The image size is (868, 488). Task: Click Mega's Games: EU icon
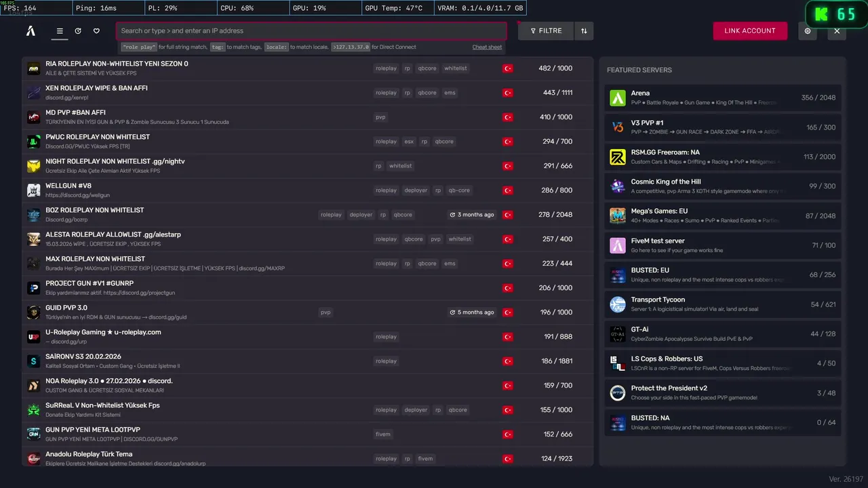[x=618, y=216]
